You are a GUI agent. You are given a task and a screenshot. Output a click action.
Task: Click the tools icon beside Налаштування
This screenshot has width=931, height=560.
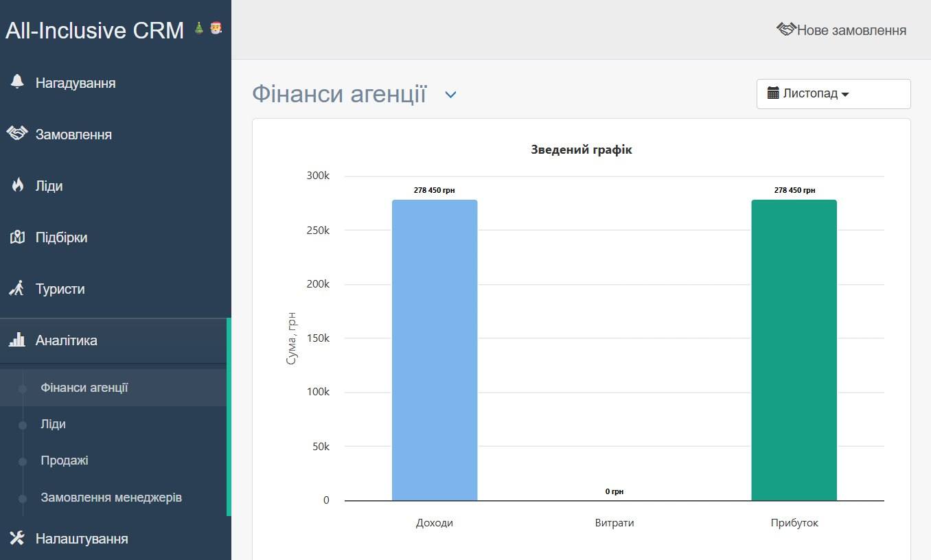(17, 538)
